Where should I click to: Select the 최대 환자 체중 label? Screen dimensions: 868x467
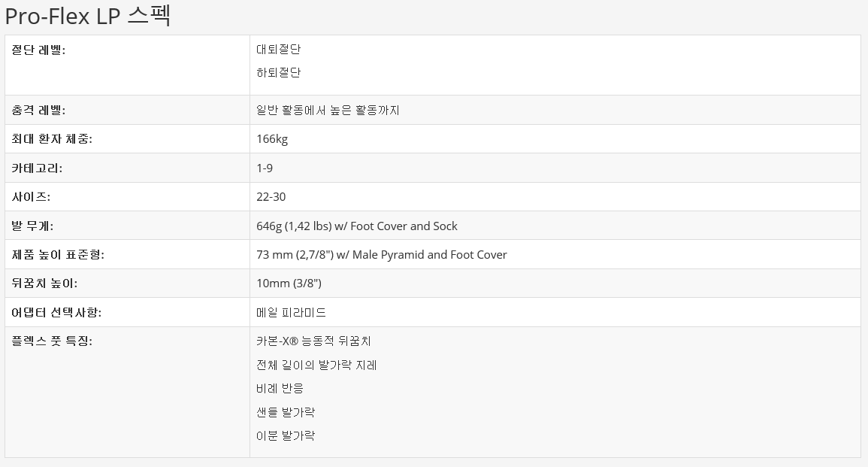coord(52,139)
